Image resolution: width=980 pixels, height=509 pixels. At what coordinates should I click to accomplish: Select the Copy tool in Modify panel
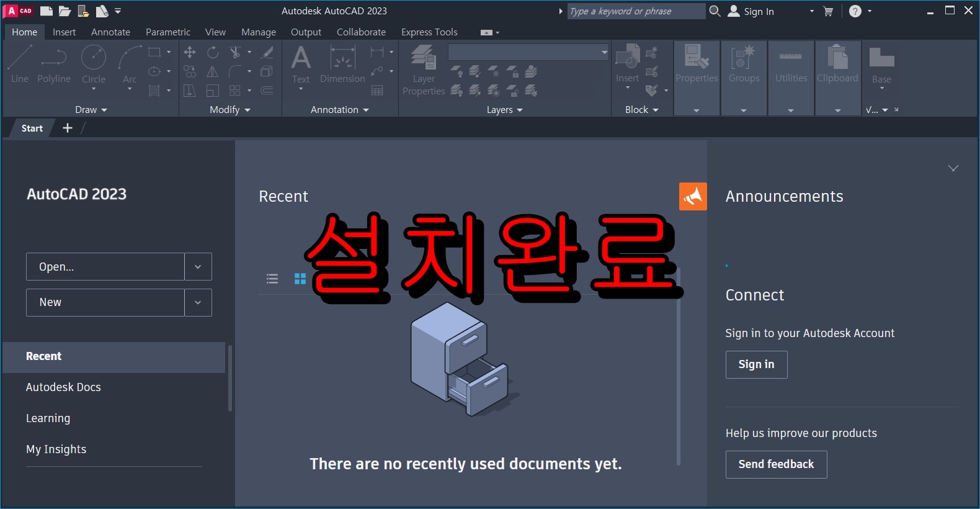coord(190,71)
